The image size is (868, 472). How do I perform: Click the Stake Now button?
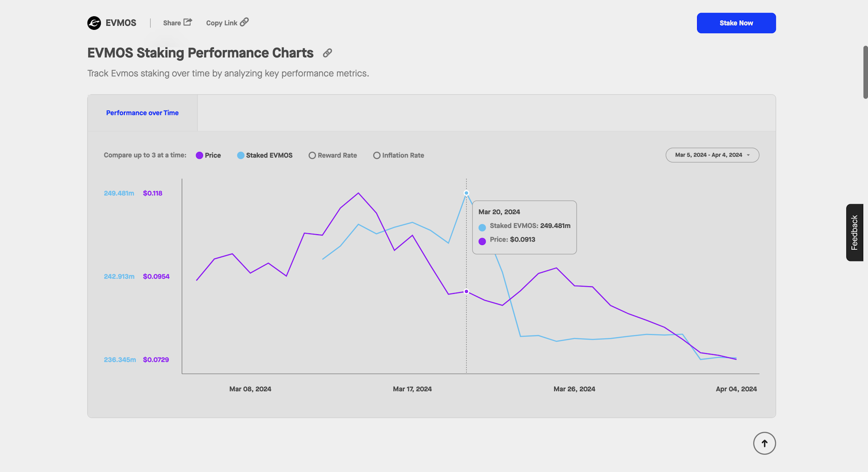point(736,23)
